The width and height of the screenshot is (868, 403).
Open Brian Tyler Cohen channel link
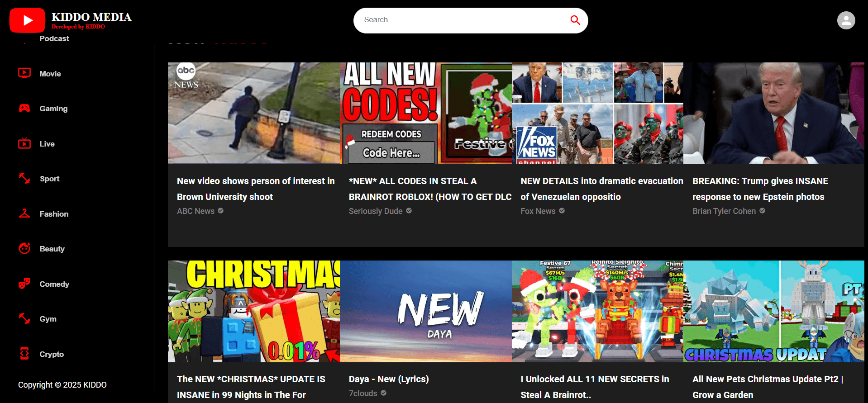click(x=724, y=211)
